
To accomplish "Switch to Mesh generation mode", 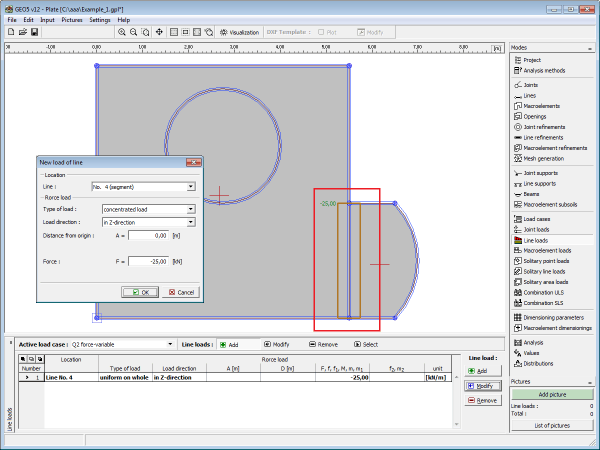I will pos(539,158).
